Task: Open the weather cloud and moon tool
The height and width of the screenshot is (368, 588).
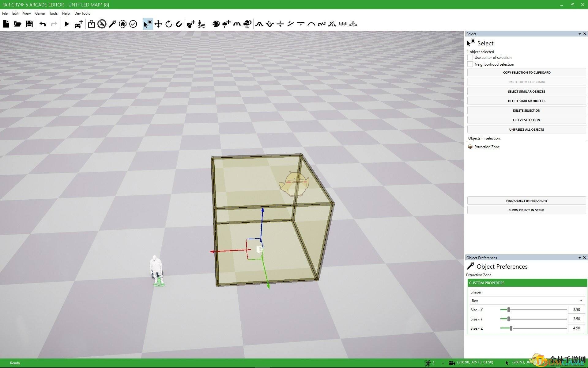Action: pyautogui.click(x=247, y=24)
